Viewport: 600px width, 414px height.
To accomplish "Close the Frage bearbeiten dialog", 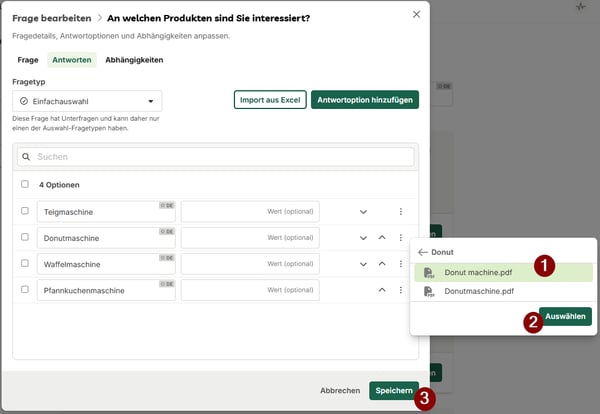I will point(416,15).
